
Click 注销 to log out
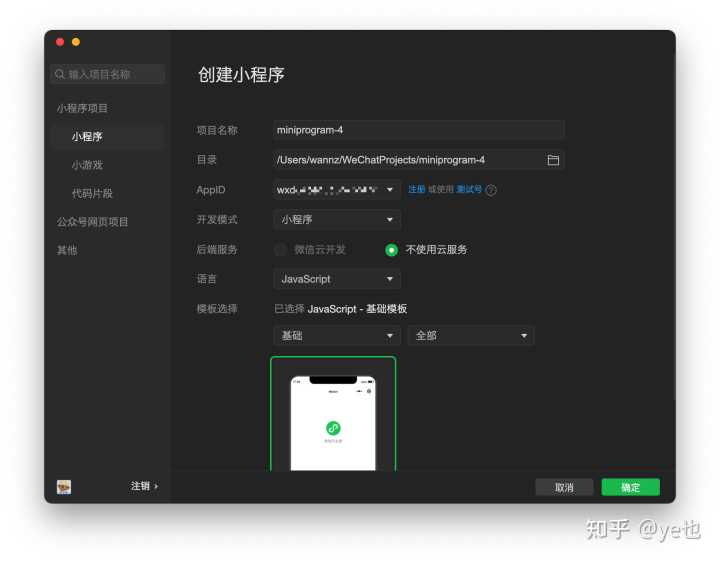[x=144, y=486]
